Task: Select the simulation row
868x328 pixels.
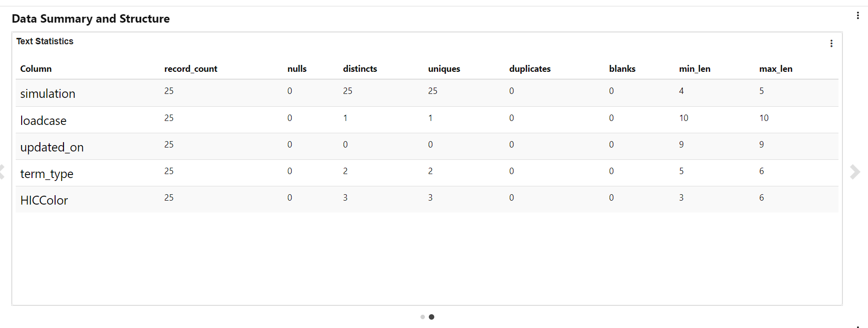Action: point(427,93)
